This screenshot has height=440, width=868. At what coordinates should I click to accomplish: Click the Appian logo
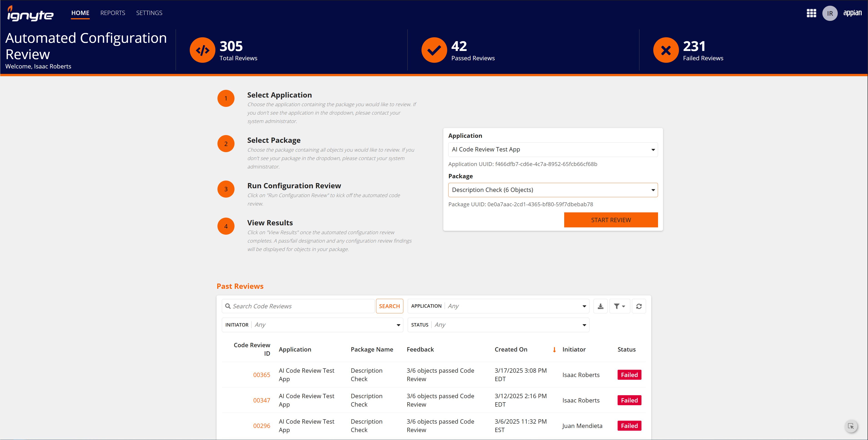852,13
